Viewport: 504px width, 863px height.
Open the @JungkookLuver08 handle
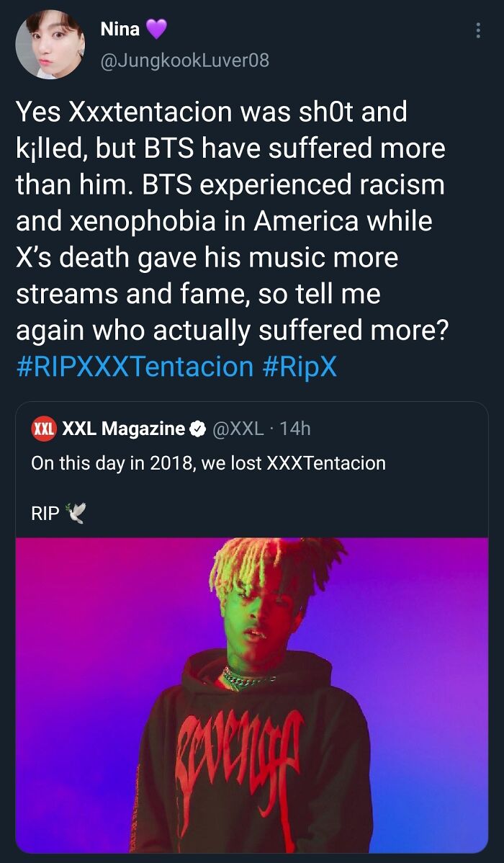pyautogui.click(x=185, y=60)
